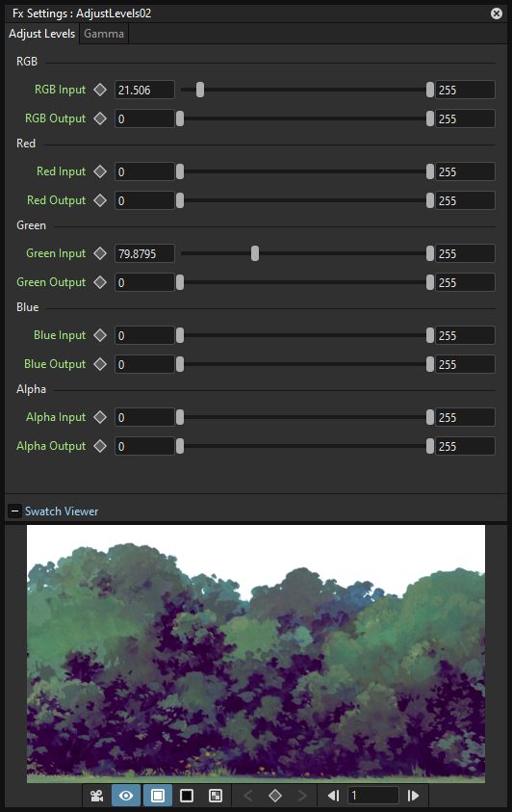Click the Green Input label
The image size is (512, 812).
coord(56,253)
